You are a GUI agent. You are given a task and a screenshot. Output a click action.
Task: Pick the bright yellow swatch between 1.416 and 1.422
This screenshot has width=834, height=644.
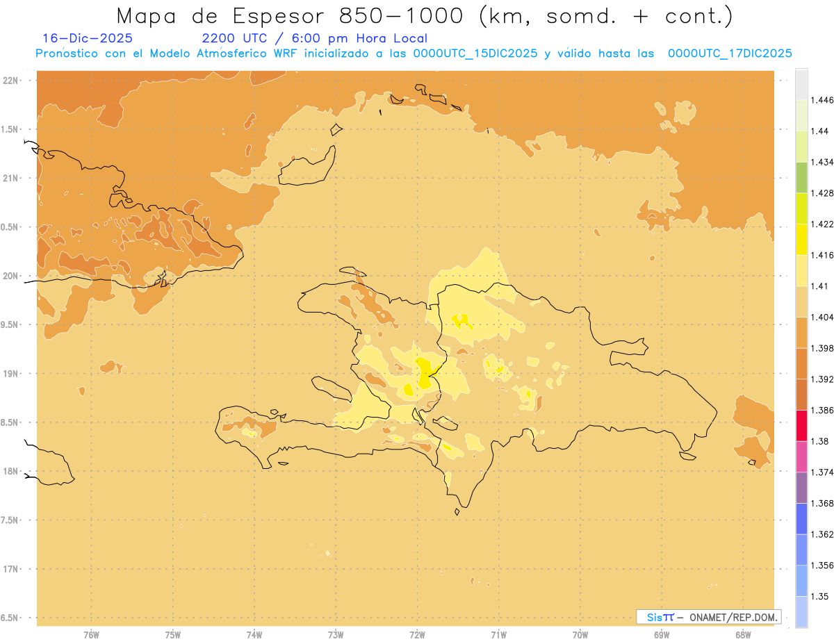pyautogui.click(x=801, y=240)
